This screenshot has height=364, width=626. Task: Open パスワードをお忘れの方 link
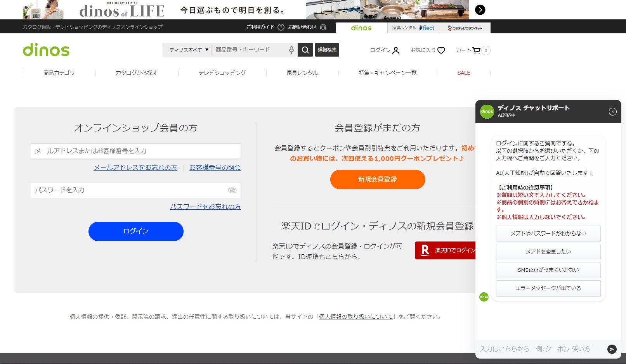(205, 207)
